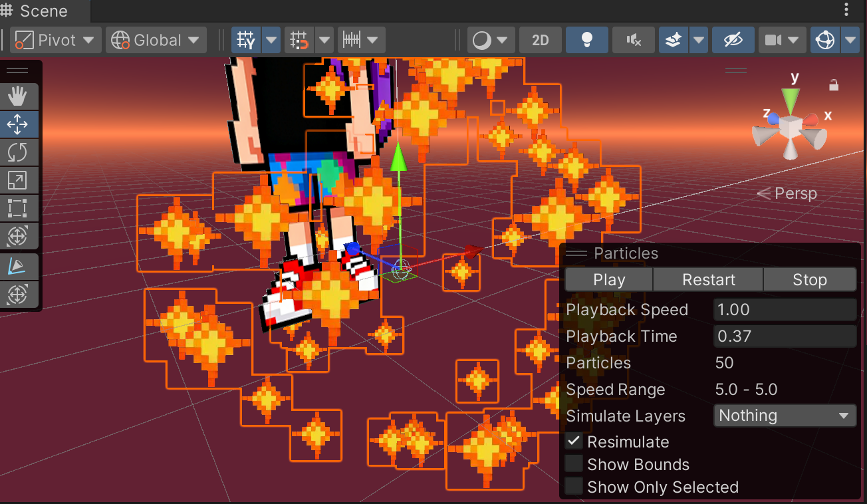The height and width of the screenshot is (504, 867).
Task: Click the Playback Speed input field
Action: tap(784, 310)
